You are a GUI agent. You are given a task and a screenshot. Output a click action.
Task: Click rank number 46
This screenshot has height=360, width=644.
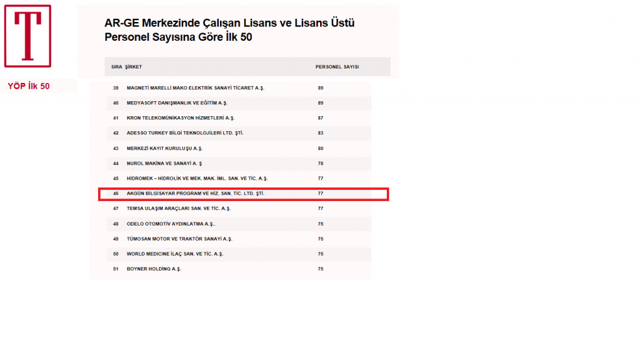pos(116,194)
